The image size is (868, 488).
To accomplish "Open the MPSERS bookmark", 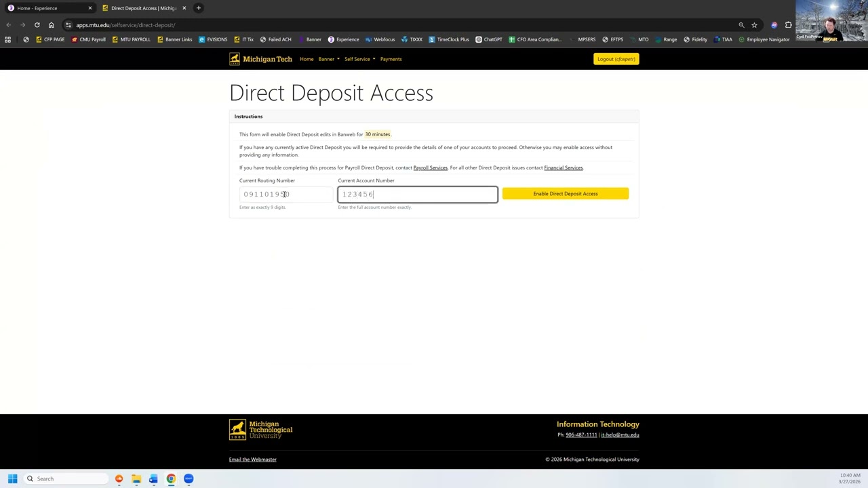I will (x=583, y=39).
